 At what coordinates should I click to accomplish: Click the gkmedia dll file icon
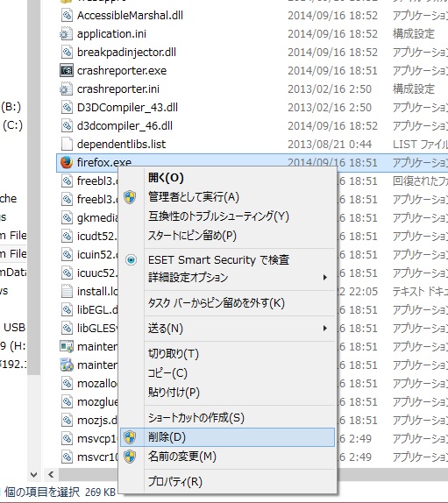click(67, 218)
